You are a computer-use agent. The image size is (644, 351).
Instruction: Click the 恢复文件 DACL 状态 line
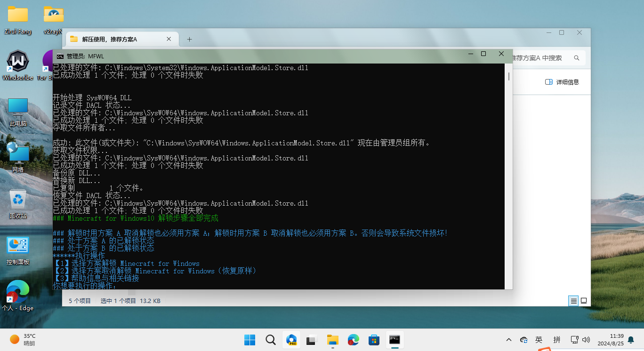point(91,196)
